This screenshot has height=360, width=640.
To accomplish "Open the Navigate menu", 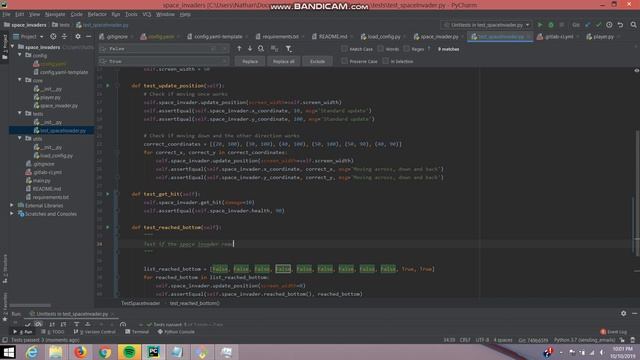I will coord(55,14).
